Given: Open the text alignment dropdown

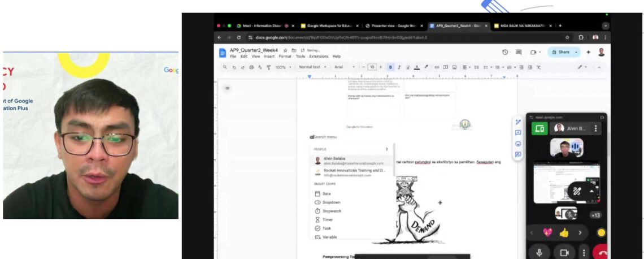Looking at the screenshot, I should (x=467, y=67).
